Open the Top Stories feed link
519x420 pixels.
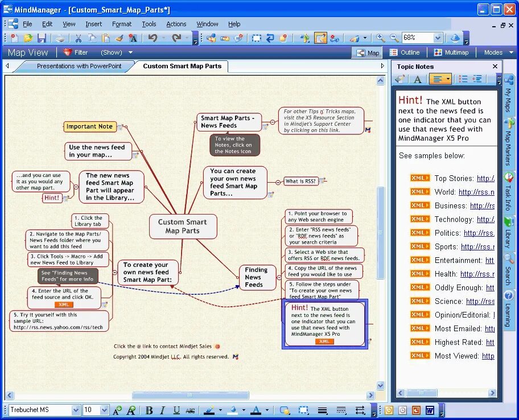(485, 178)
